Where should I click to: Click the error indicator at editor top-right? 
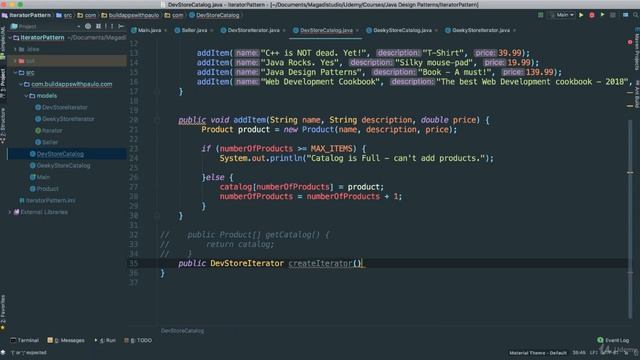(x=630, y=42)
